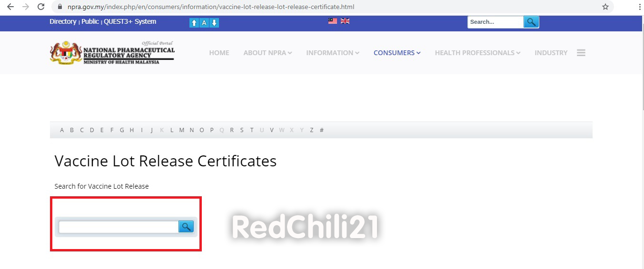Open the Health Professionals dropdown menu
644x269 pixels.
click(x=477, y=53)
